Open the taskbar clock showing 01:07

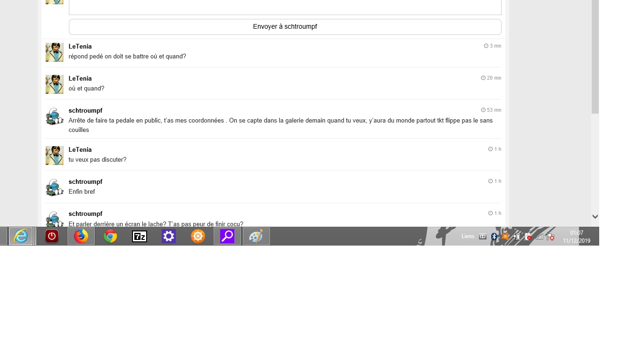click(x=576, y=237)
